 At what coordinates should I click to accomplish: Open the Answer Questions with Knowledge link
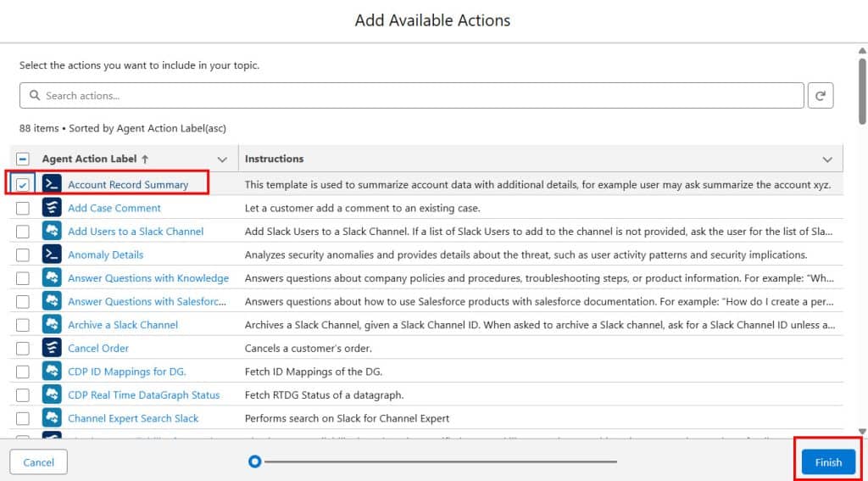(148, 277)
